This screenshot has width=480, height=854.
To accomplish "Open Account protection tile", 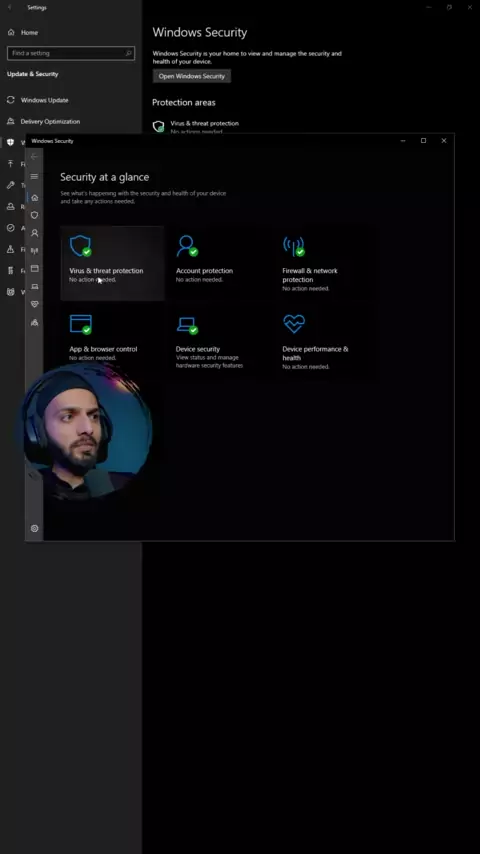I will click(218, 263).
